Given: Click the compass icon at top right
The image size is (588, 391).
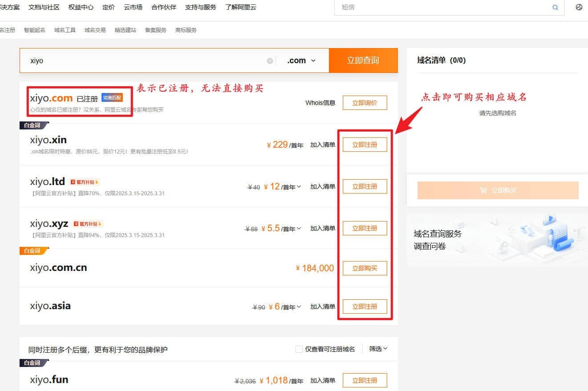Looking at the screenshot, I should 579,7.
